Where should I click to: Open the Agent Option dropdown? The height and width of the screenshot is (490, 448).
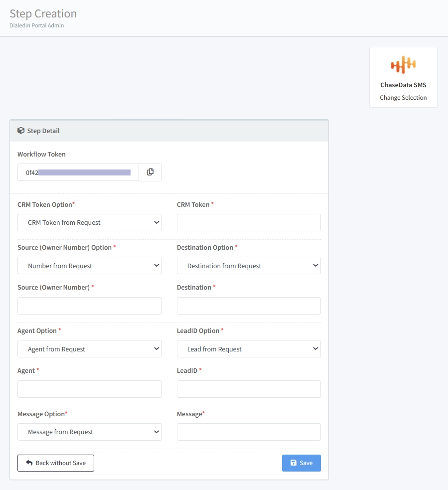[x=89, y=348]
